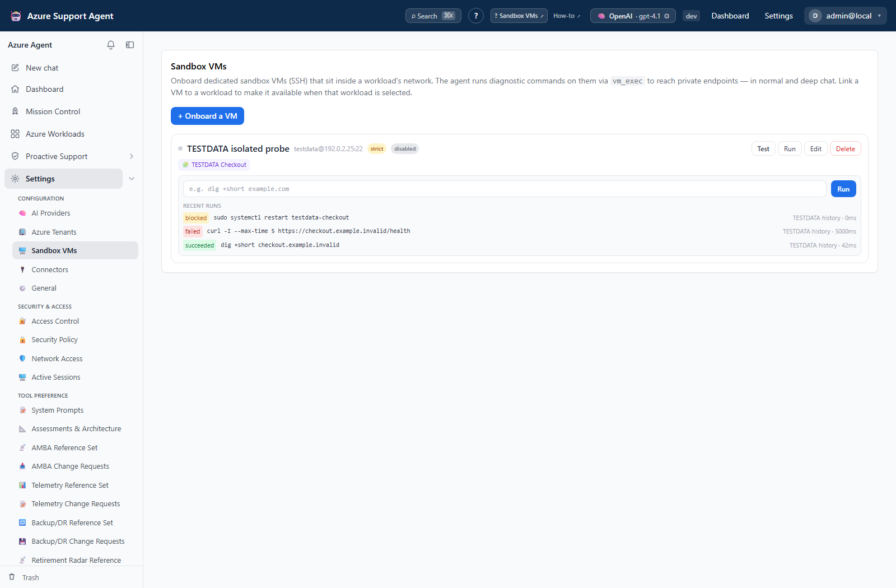Image resolution: width=896 pixels, height=588 pixels.
Task: Click the Settings gear icon in sidebar
Action: [x=15, y=179]
